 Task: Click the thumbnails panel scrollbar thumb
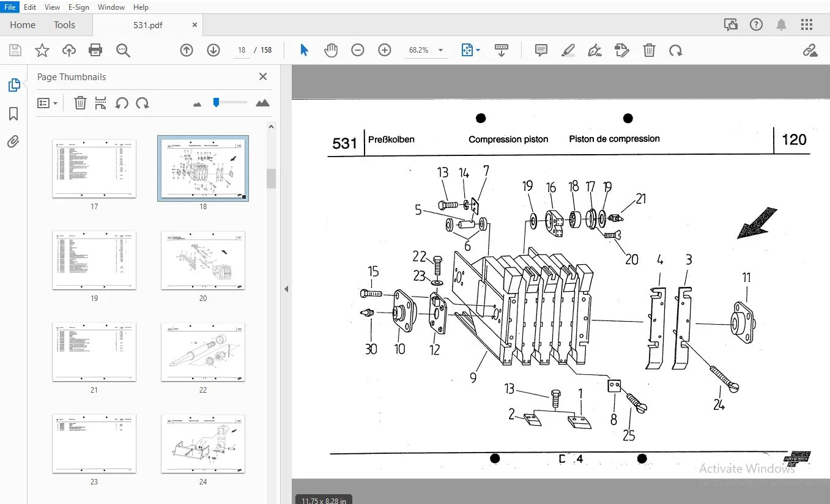(272, 178)
